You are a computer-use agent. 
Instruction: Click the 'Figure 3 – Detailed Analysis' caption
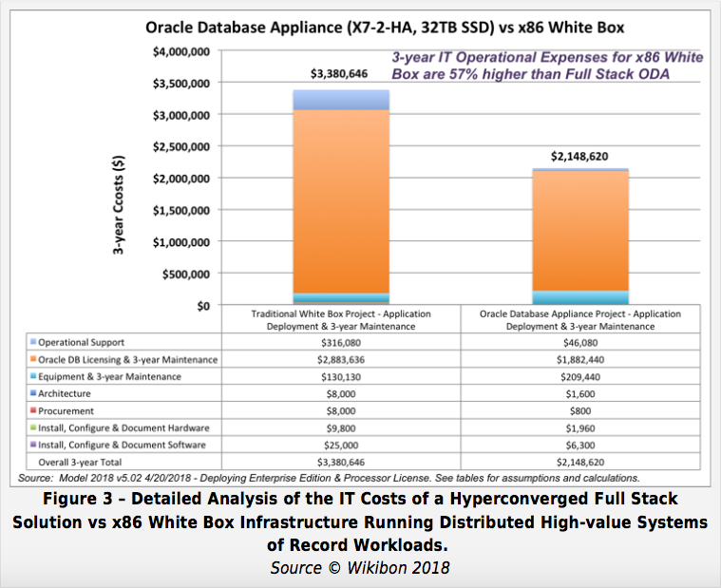pyautogui.click(x=360, y=522)
